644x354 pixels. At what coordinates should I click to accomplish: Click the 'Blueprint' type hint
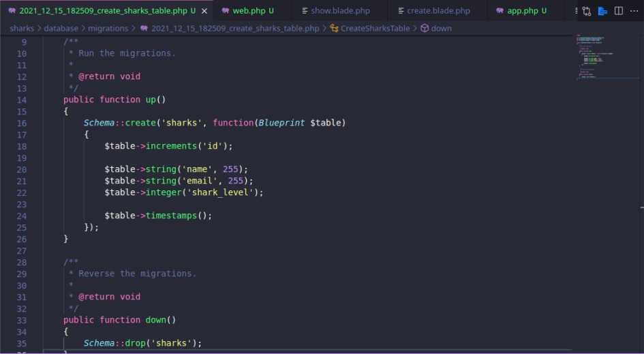(x=281, y=123)
